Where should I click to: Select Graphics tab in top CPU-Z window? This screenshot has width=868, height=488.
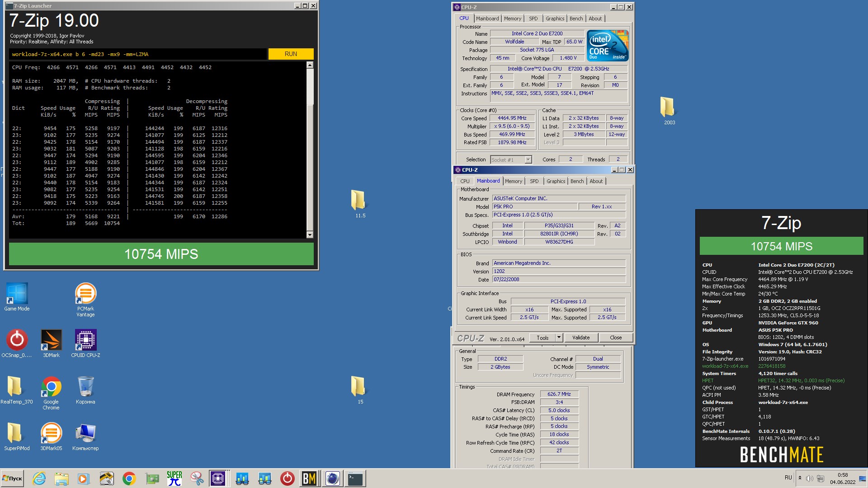(555, 19)
